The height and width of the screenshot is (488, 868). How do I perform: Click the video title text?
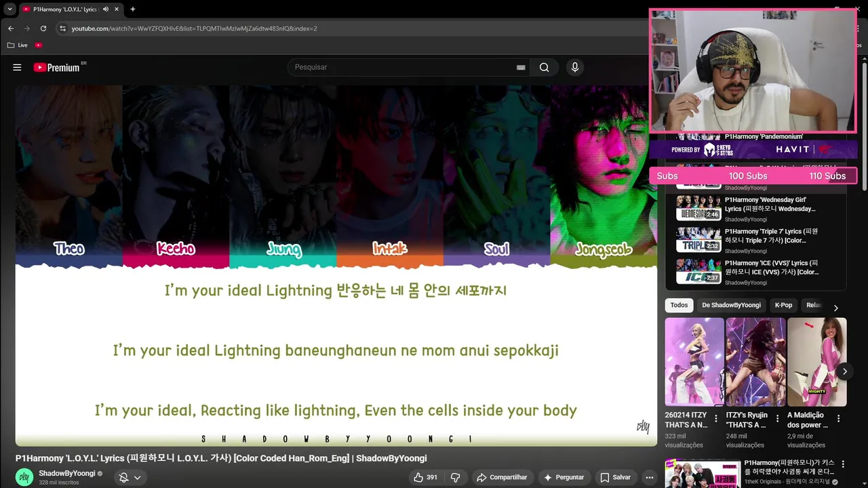coord(221,458)
